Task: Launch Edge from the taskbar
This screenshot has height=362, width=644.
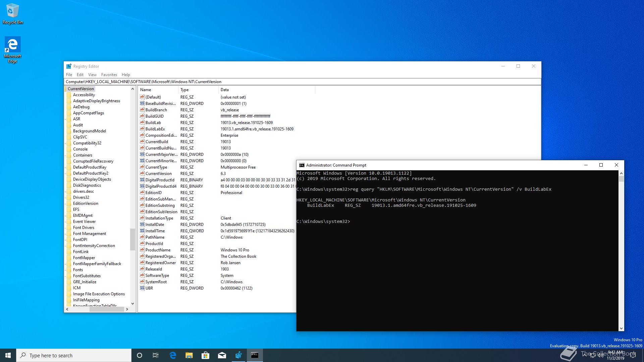Action: (x=173, y=355)
